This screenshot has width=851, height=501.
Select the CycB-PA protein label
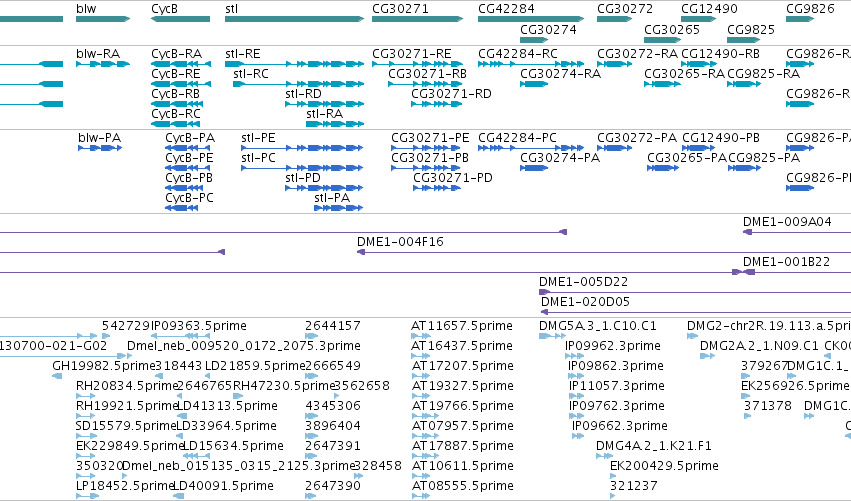(x=190, y=137)
